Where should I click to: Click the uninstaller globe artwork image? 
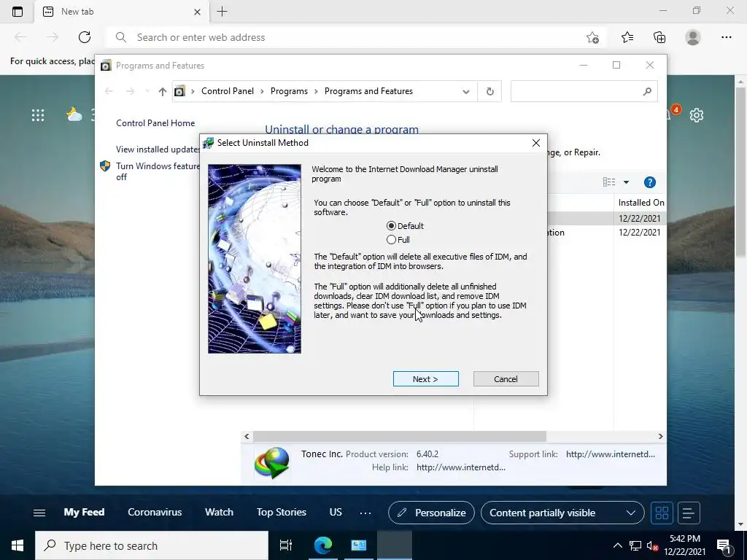pos(255,259)
